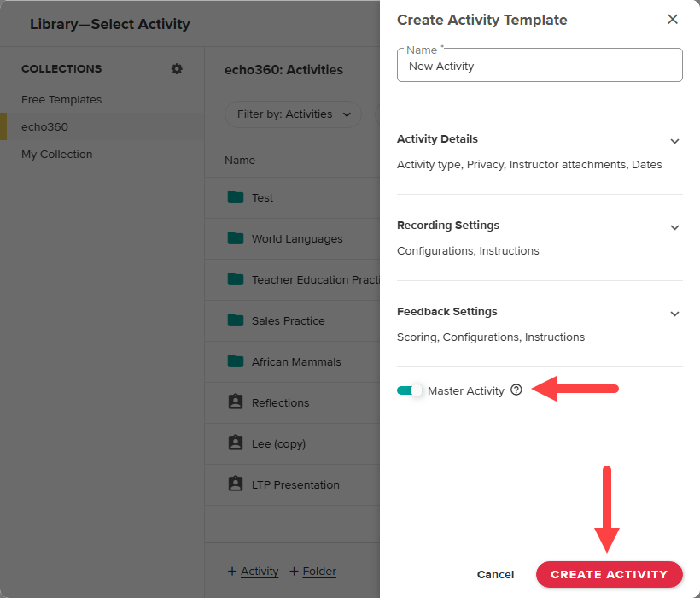Screen dimensions: 700x598
Task: Click the activity icon beside LTP Presentation
Action: [x=236, y=484]
